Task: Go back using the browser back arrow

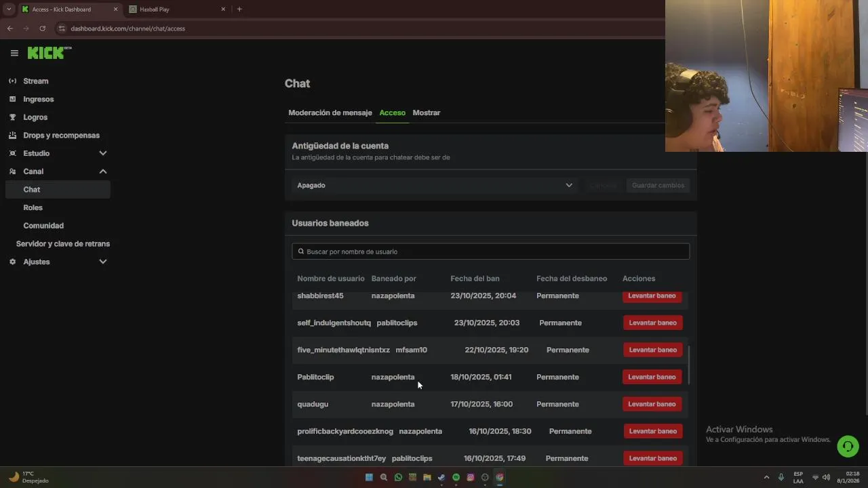Action: [9, 28]
